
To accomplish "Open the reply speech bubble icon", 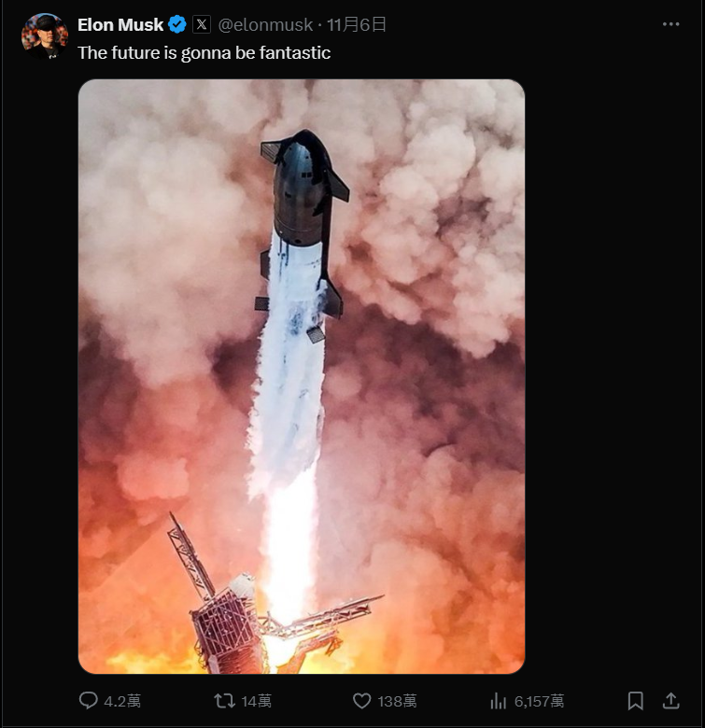I will click(88, 700).
